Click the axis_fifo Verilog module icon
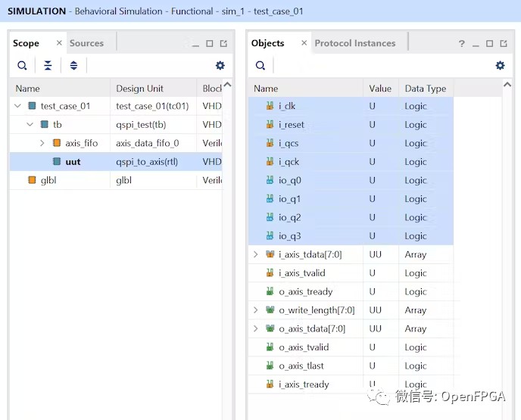The width and height of the screenshot is (521, 420). pyautogui.click(x=57, y=143)
